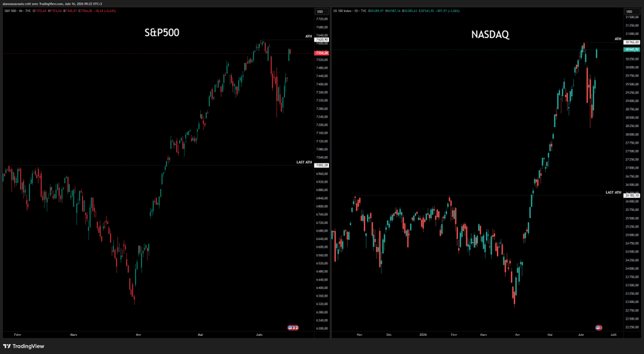Click the green 30543,92 price label

pyautogui.click(x=631, y=49)
